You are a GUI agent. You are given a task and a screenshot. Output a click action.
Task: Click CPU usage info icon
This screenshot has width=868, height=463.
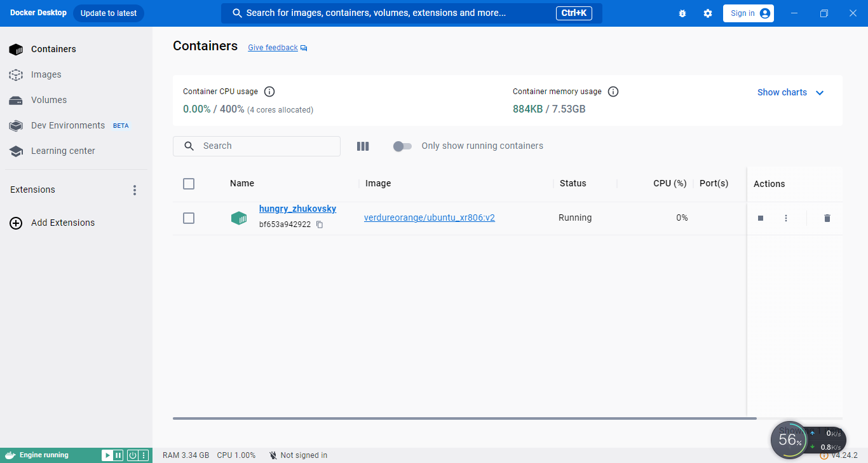tap(269, 92)
